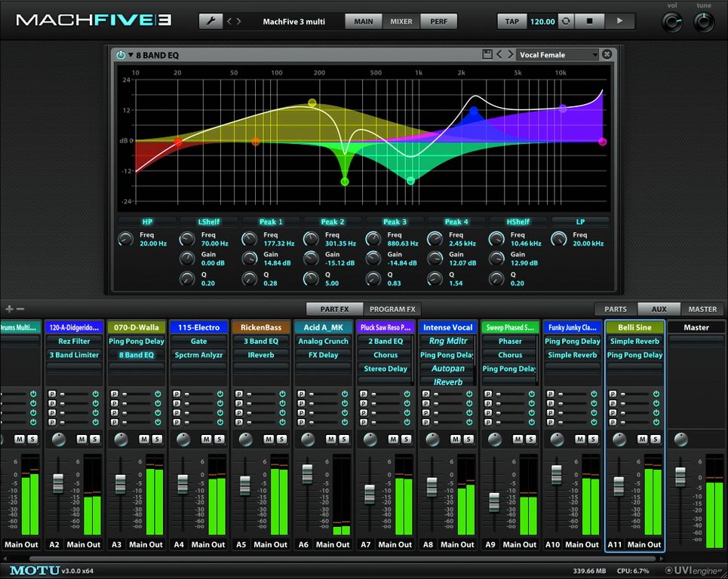Toggle first send P button on channel A6
This screenshot has width=728, height=579.
pyautogui.click(x=301, y=394)
